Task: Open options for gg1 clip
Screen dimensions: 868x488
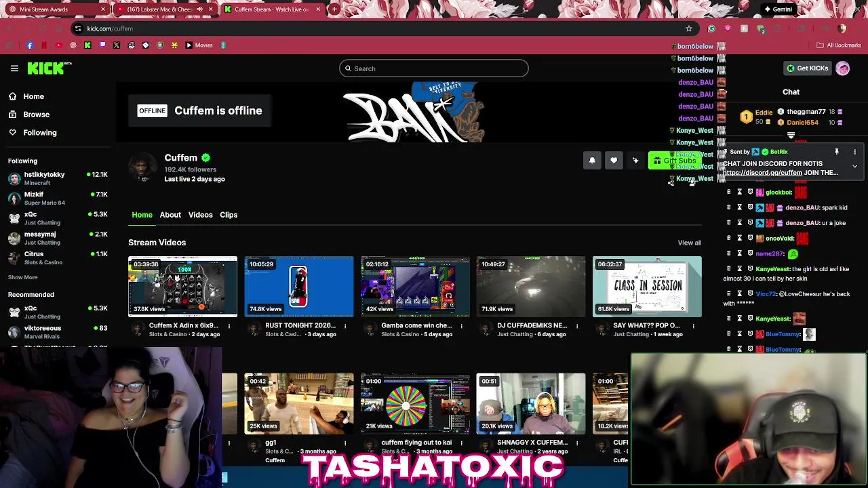Action: (x=344, y=443)
